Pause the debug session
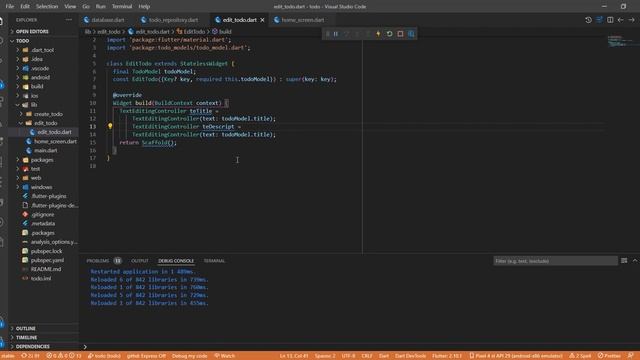 [x=336, y=34]
